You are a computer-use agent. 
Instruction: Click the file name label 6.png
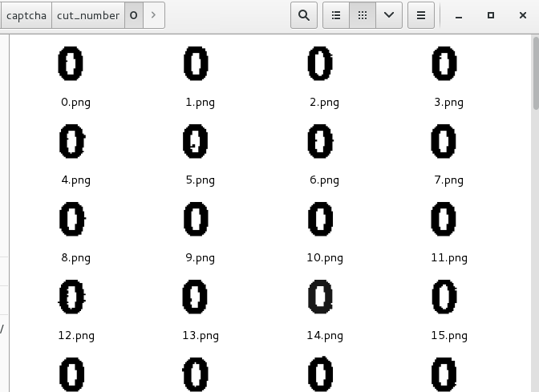324,180
